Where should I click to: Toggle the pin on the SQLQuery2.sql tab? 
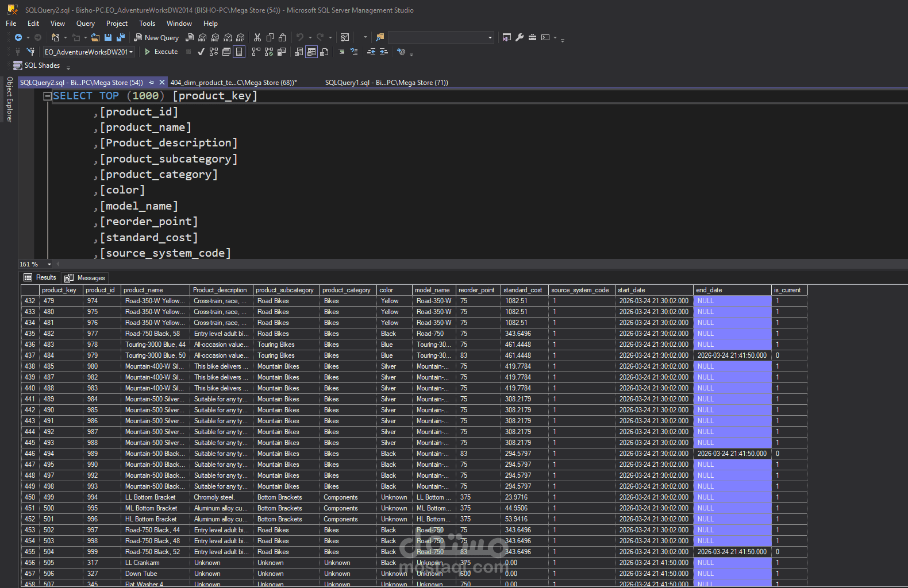pos(151,83)
